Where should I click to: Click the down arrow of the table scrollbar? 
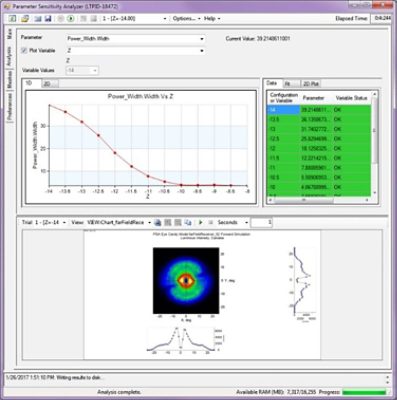(374, 193)
